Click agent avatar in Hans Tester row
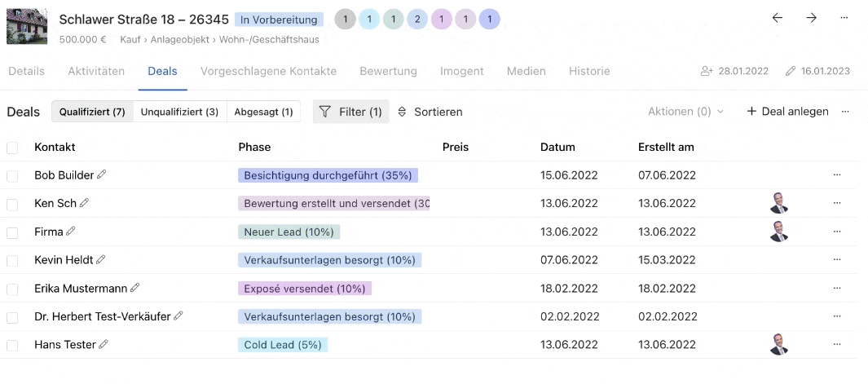The image size is (868, 384). (779, 345)
